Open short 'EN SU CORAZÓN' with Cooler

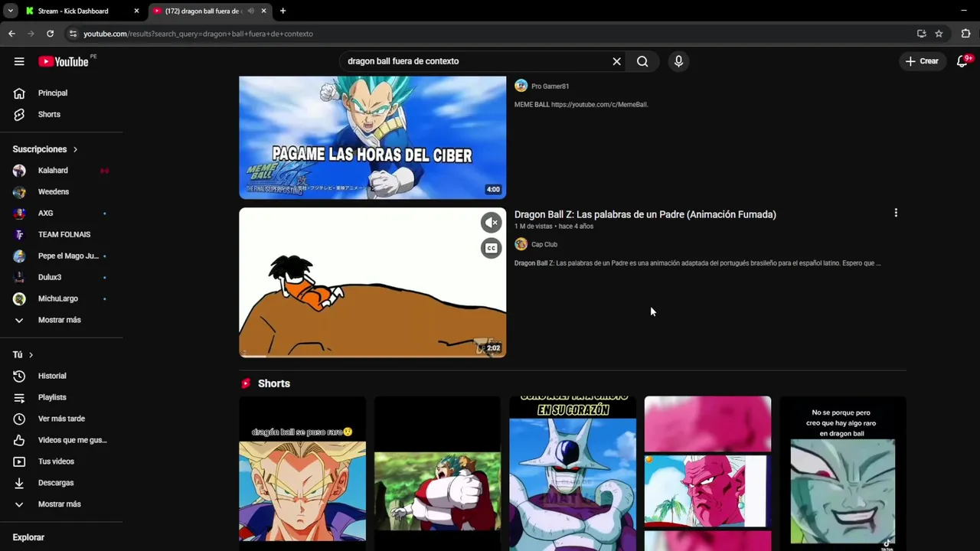[x=573, y=473]
